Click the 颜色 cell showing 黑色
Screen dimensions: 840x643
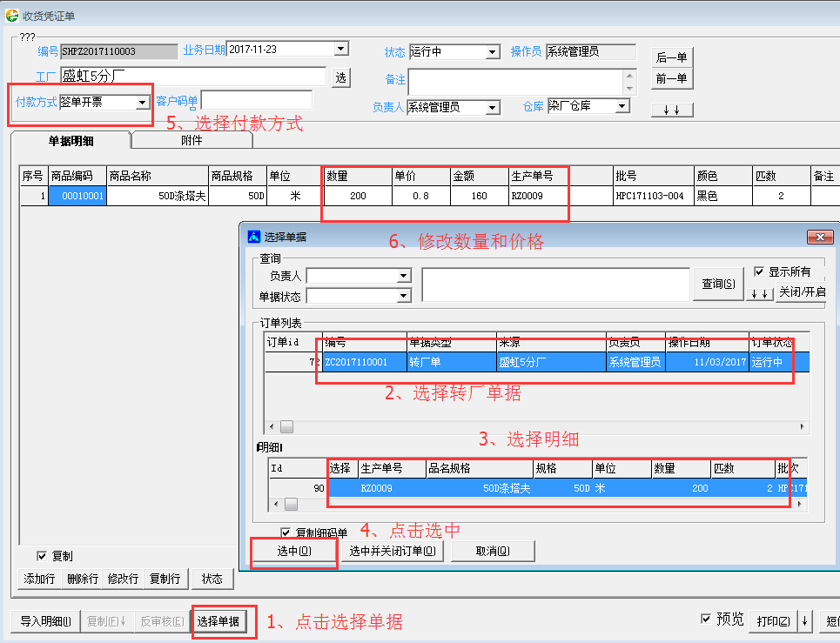723,196
